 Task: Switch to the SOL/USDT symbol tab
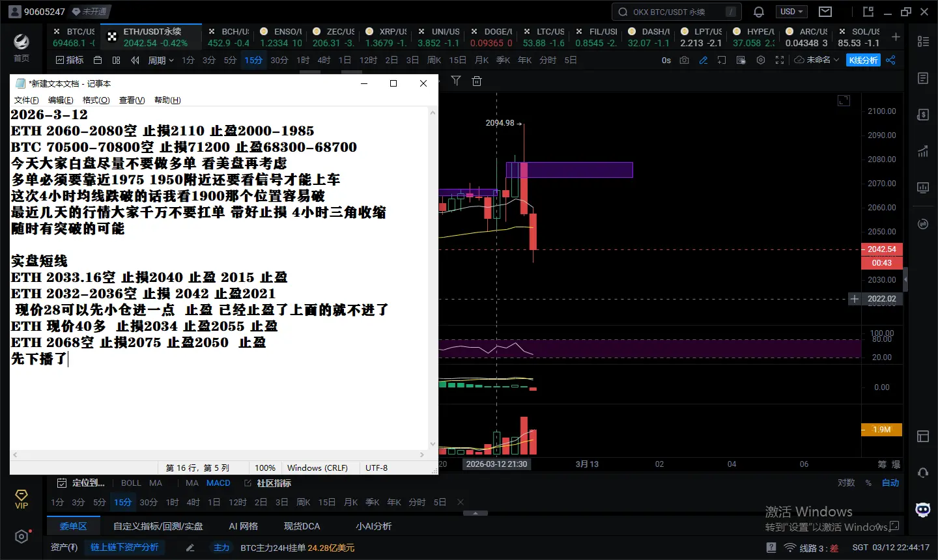859,37
